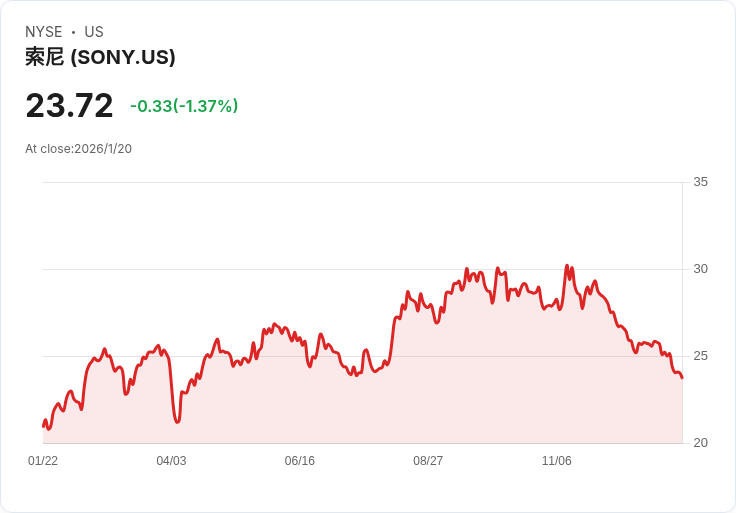This screenshot has width=736, height=513.
Task: Click the NYSE exchange label
Action: 43,32
